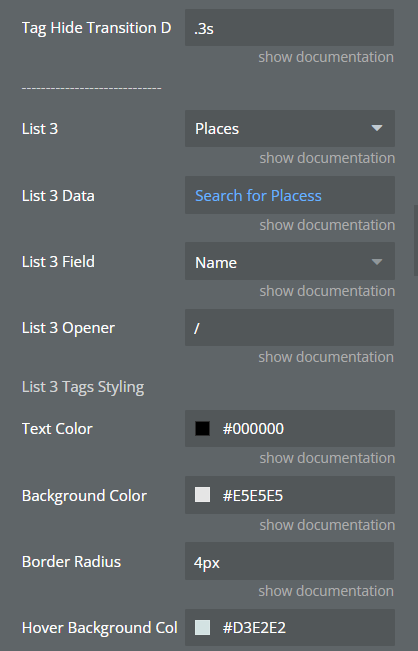Click the Search for Placess expression

pos(258,196)
